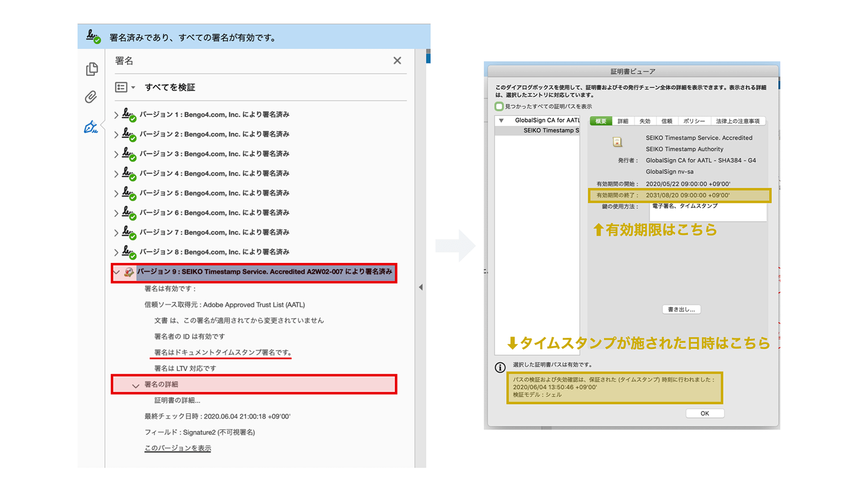Expand the バージョン 7 signature entry
868x488 pixels.
click(x=116, y=233)
